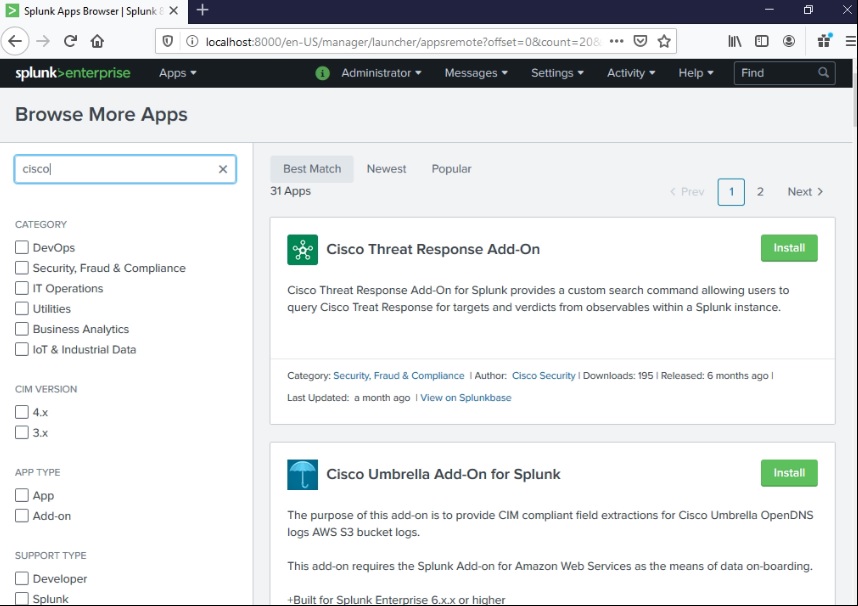Click the Cisco Umbrella app icon
Viewport: 858px width, 606px height.
coord(303,475)
